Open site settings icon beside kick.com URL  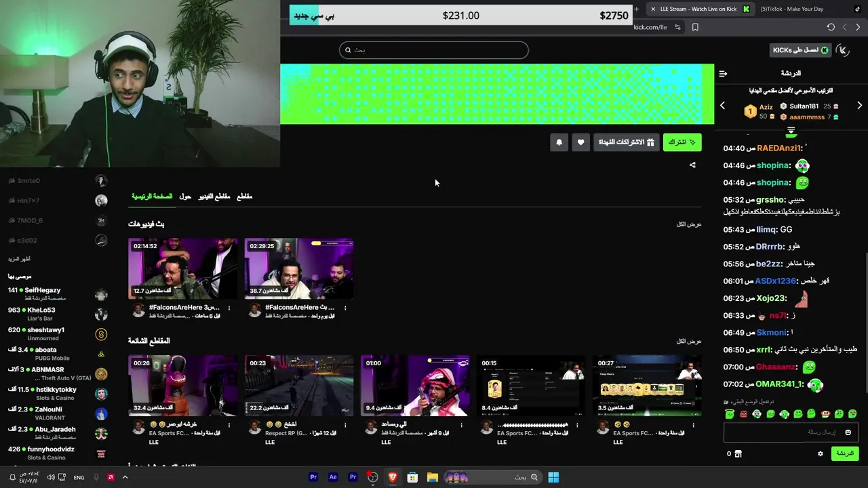[677, 27]
